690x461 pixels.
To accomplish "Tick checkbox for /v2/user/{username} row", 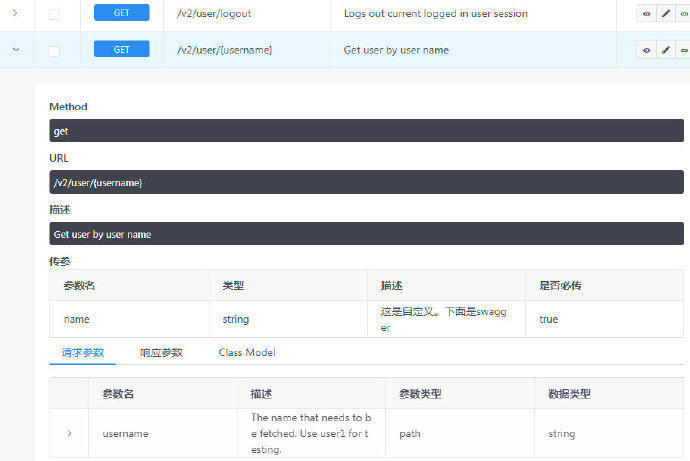I will click(x=55, y=51).
